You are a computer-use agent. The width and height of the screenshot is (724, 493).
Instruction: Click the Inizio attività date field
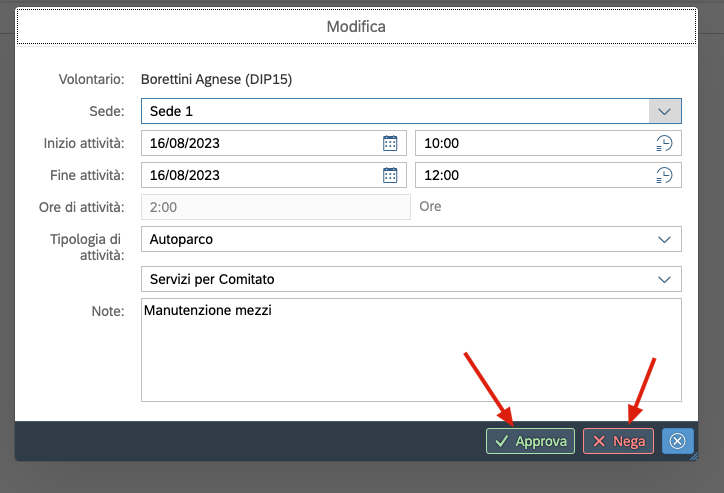tap(260, 143)
